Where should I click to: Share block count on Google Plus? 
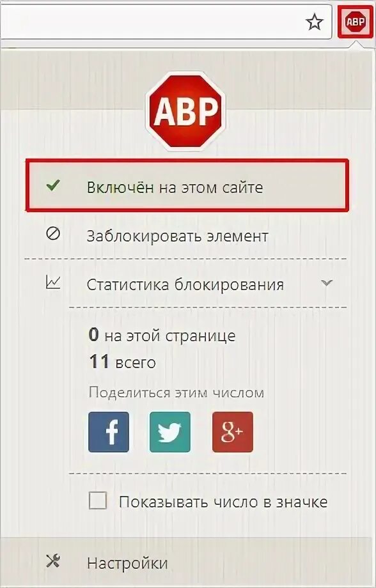pyautogui.click(x=233, y=432)
